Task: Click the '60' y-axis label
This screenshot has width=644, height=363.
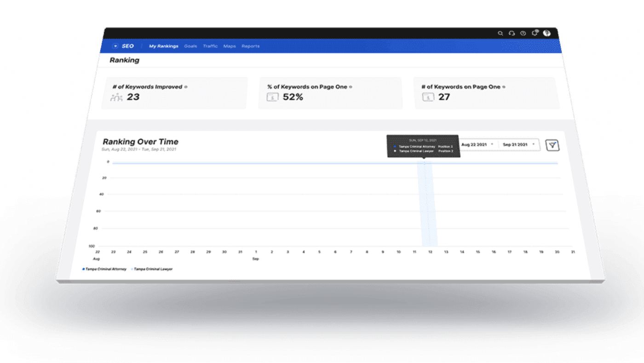Action: [x=98, y=211]
